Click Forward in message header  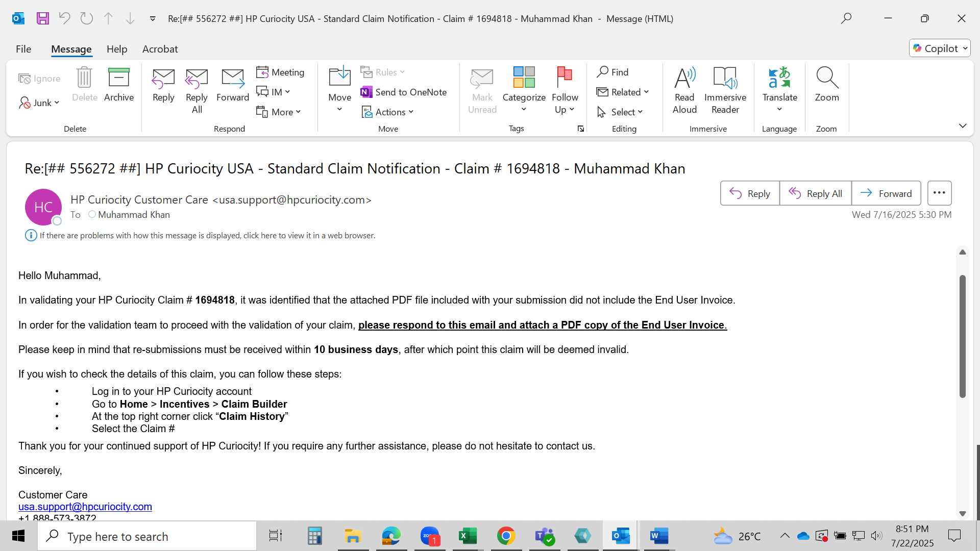886,193
